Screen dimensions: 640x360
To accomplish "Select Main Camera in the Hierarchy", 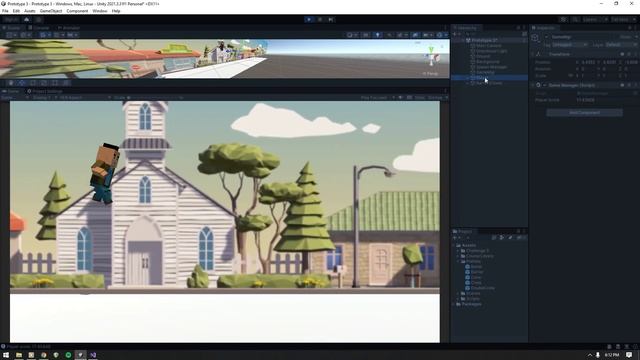I will [x=489, y=46].
